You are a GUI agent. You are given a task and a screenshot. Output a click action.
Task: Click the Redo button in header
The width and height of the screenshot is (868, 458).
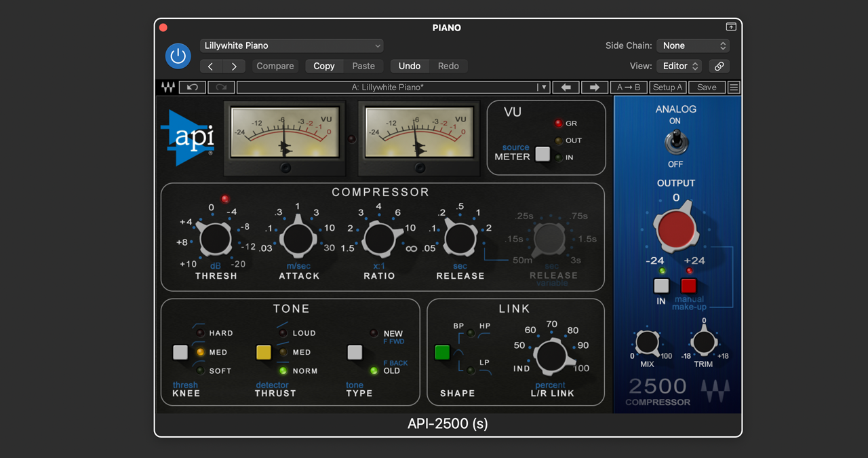click(448, 66)
